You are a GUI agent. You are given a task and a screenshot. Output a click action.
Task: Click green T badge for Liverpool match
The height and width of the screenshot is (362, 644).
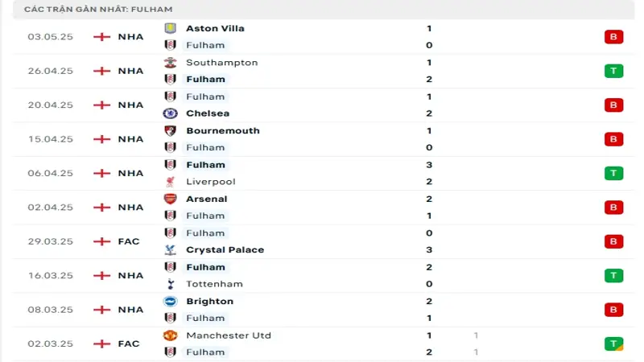613,173
